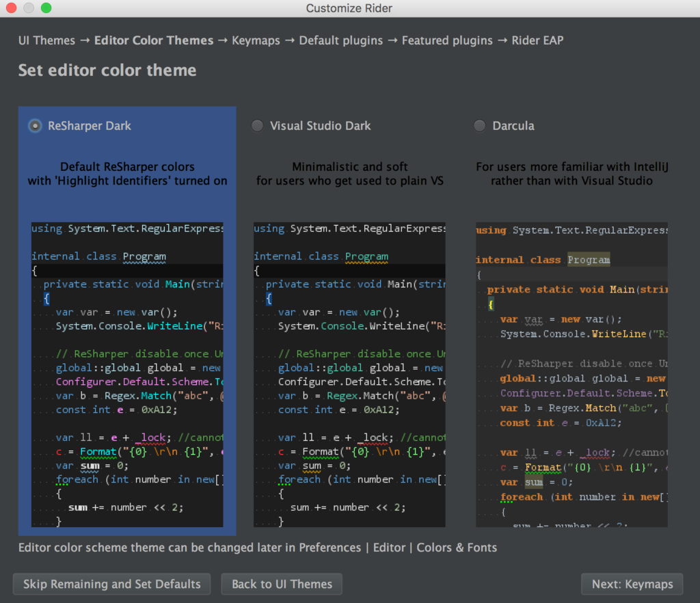Click the Default plugins breadcrumb step
The width and height of the screenshot is (700, 603).
[341, 40]
